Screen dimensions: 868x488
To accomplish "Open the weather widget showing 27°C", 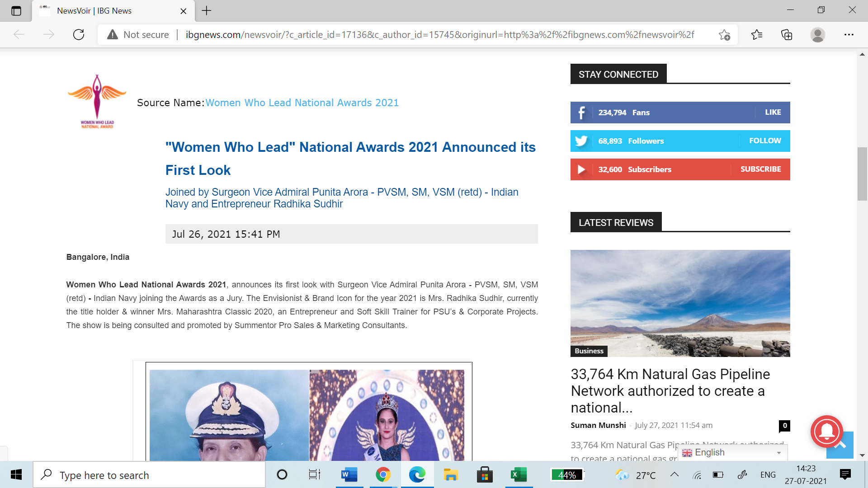I will pos(636,475).
